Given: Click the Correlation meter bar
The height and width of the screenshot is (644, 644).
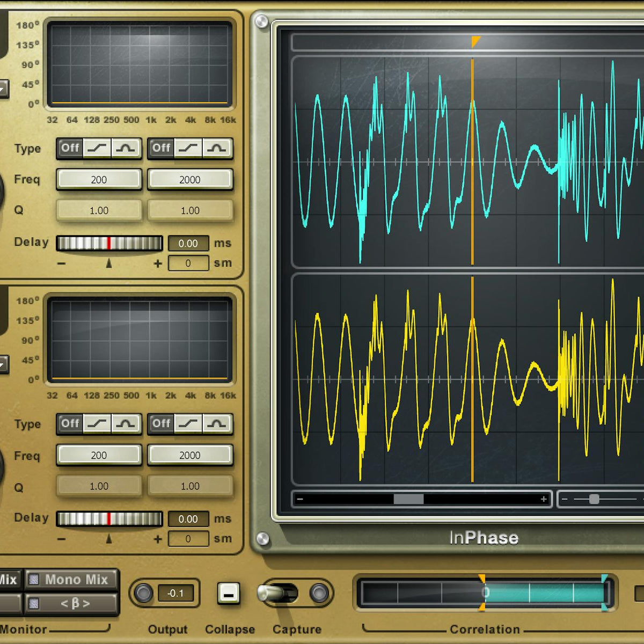Looking at the screenshot, I should pos(485,593).
